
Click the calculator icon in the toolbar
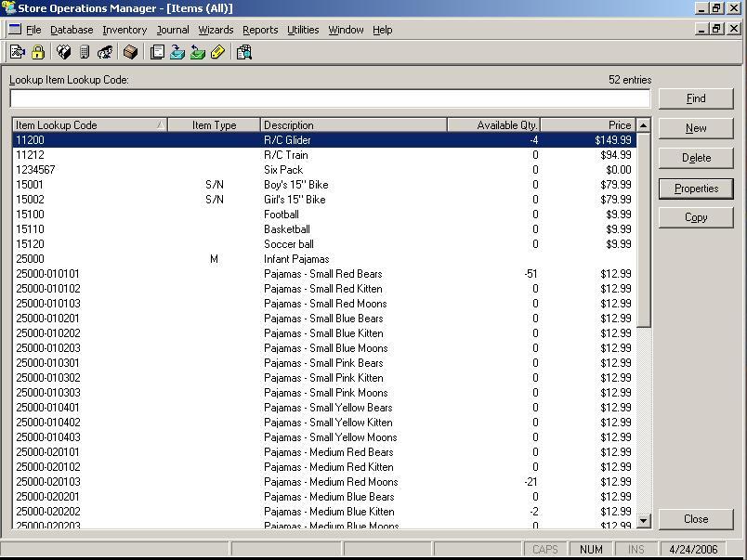point(85,53)
